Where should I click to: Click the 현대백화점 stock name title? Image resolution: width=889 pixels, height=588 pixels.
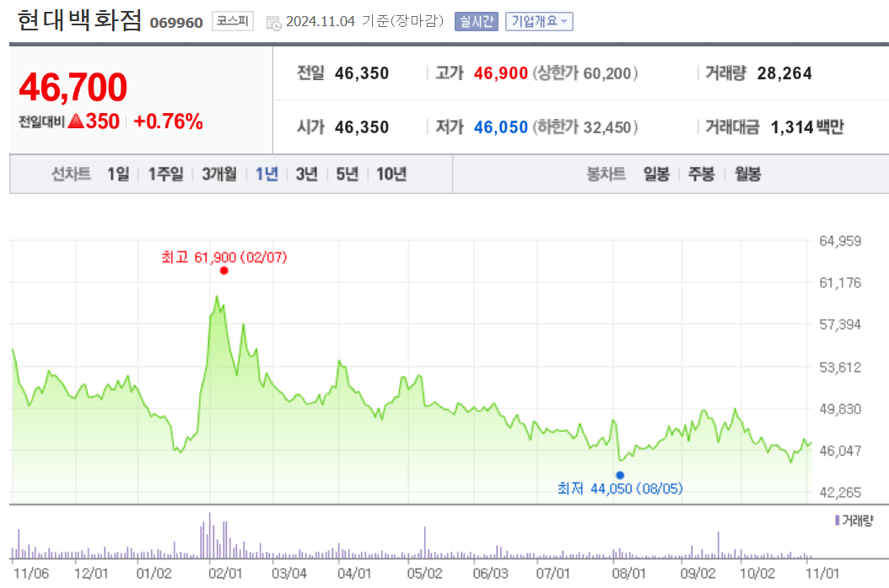click(79, 20)
